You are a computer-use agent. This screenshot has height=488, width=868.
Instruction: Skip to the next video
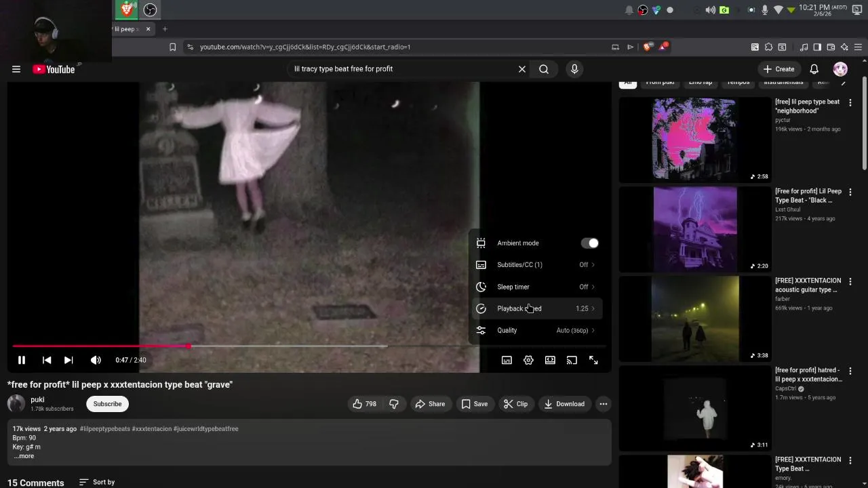68,360
